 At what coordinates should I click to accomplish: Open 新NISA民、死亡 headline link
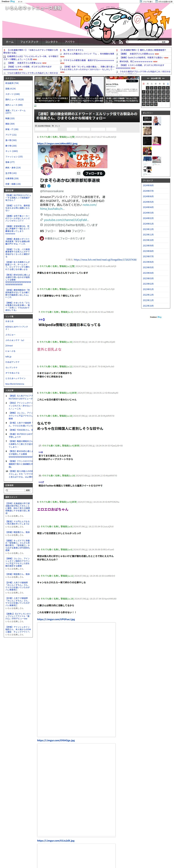136,61
